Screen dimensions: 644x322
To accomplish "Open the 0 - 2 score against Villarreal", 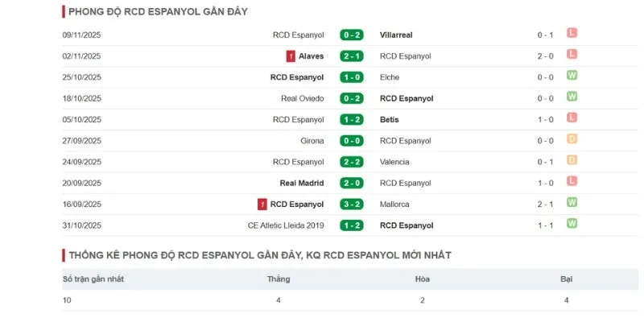I will pos(352,35).
